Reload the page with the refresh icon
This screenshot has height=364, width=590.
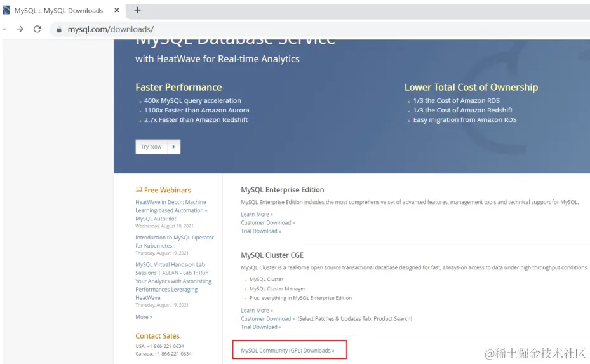pyautogui.click(x=37, y=29)
